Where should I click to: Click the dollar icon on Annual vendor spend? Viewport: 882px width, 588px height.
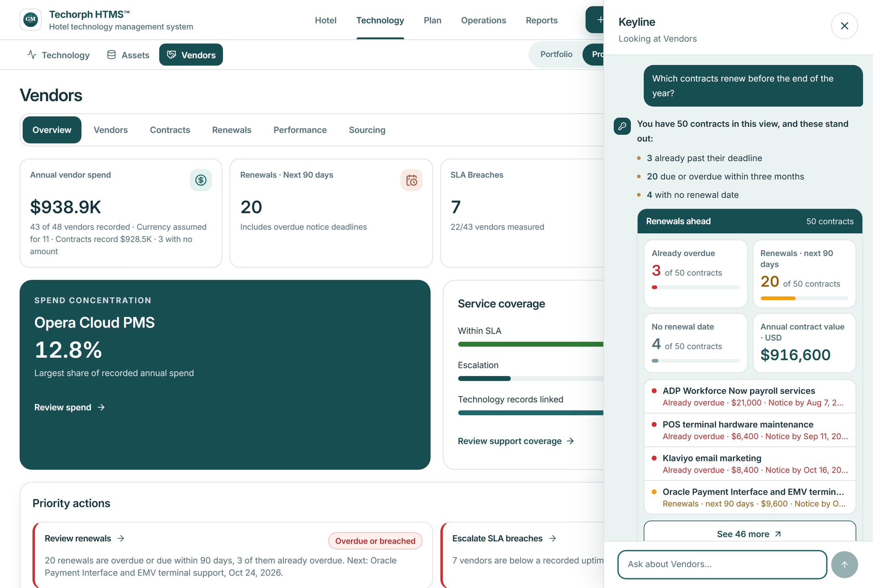(201, 180)
